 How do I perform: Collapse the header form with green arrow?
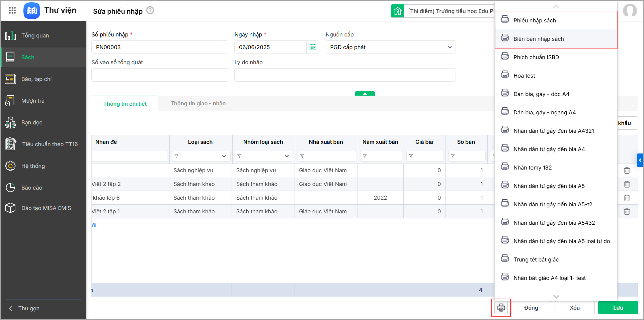point(365,94)
